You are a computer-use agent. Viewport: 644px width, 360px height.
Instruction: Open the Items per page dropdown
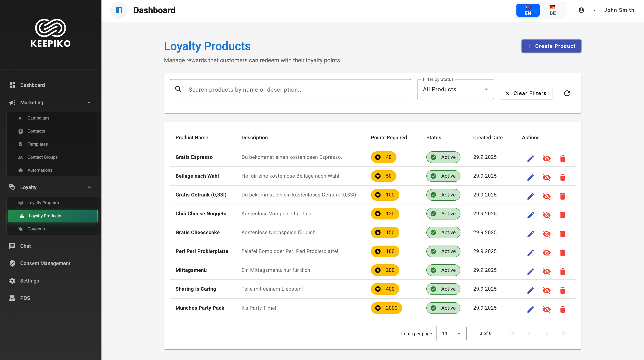tap(451, 334)
